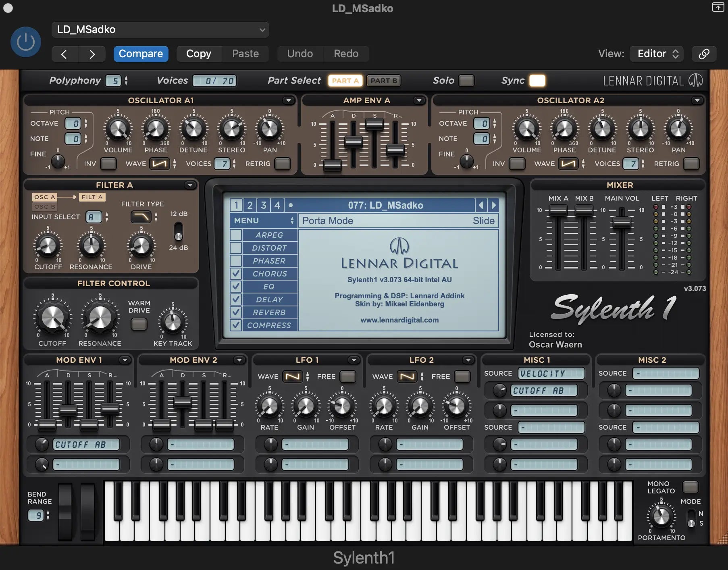Toggle Oscillator A1 Retrig button
The height and width of the screenshot is (570, 728).
[x=282, y=164]
